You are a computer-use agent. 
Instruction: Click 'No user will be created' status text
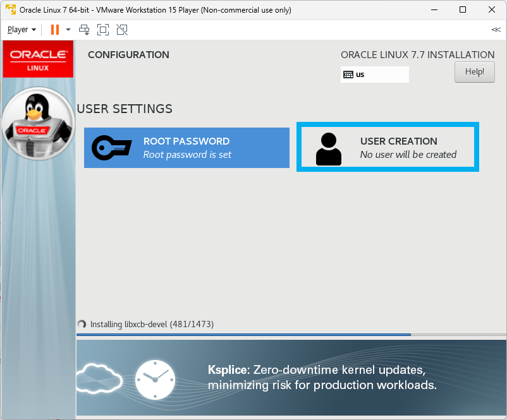tap(408, 155)
